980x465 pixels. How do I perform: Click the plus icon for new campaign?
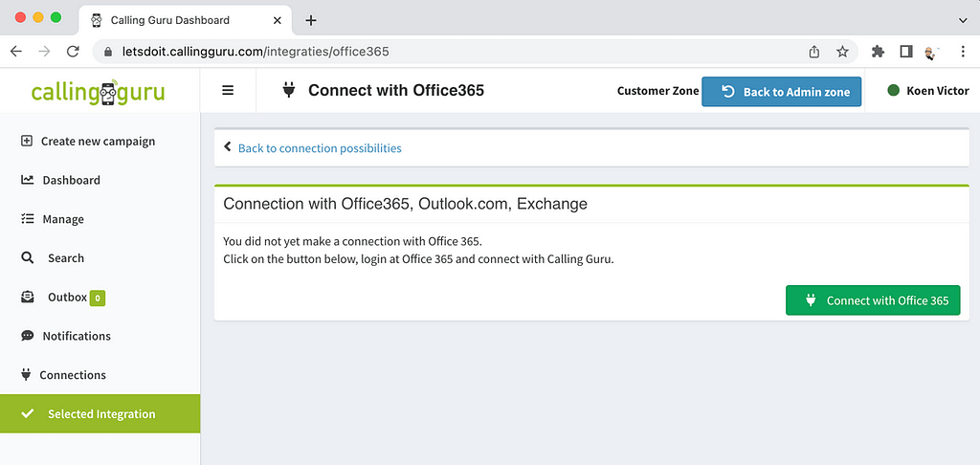(26, 141)
